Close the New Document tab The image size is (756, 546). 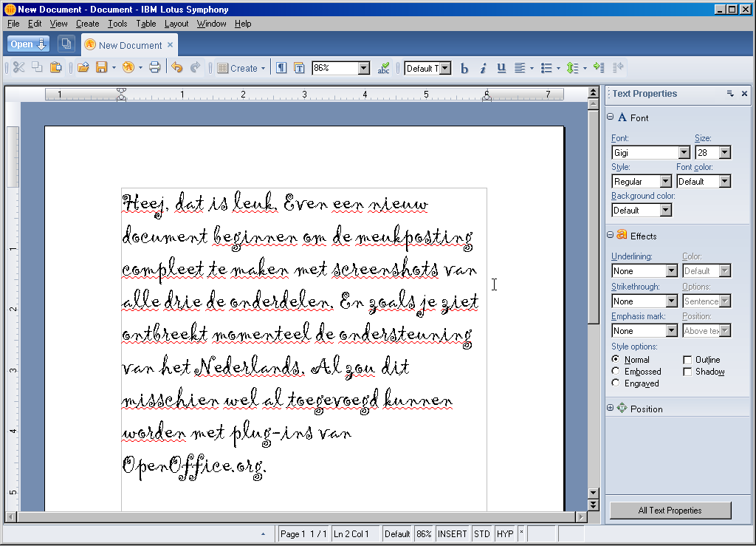coord(170,45)
